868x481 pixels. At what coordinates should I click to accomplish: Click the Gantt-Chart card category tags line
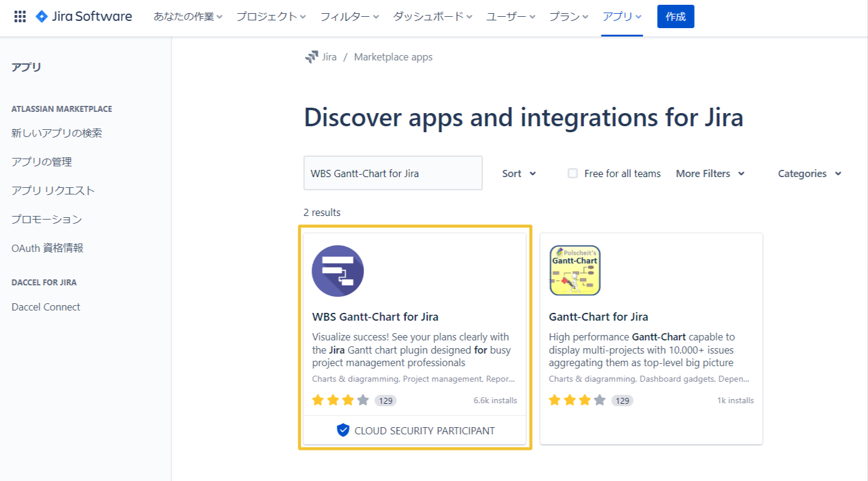point(649,379)
